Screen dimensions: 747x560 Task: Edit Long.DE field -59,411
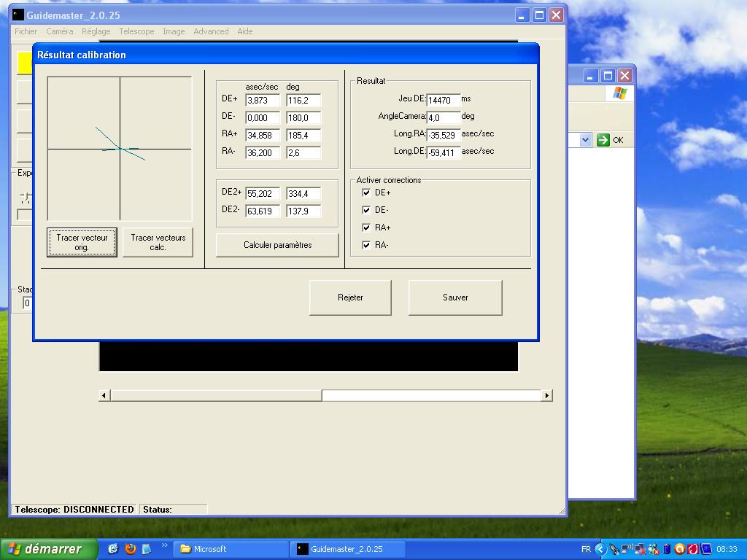pyautogui.click(x=444, y=153)
